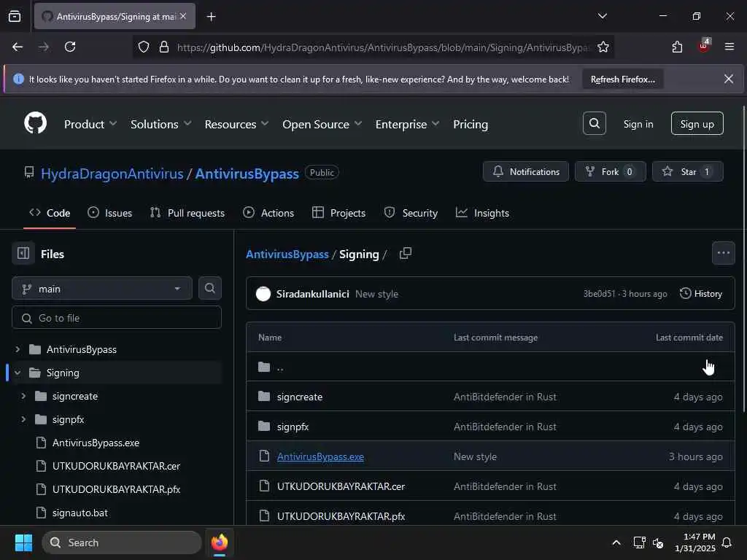Click the muted volume tray icon
The image size is (747, 560).
point(658,542)
